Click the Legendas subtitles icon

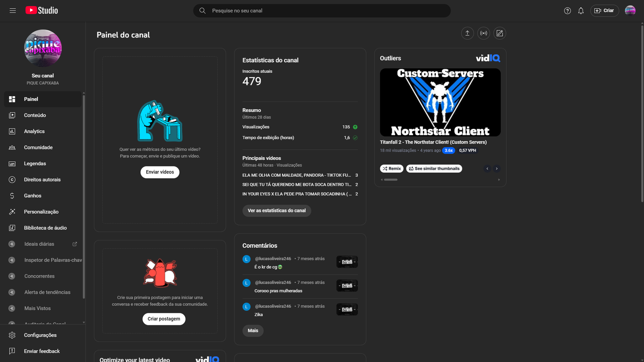12,164
